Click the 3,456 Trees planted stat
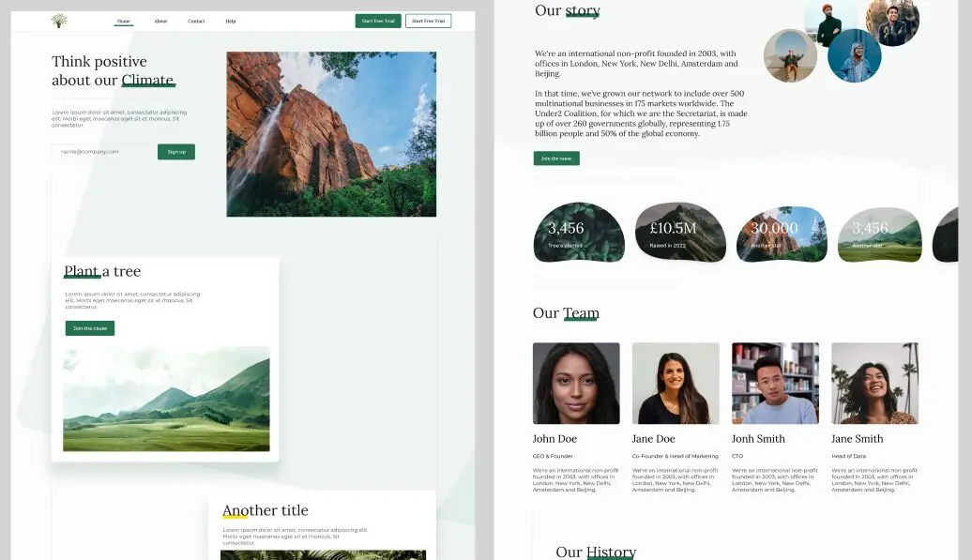972x560 pixels. pyautogui.click(x=579, y=234)
